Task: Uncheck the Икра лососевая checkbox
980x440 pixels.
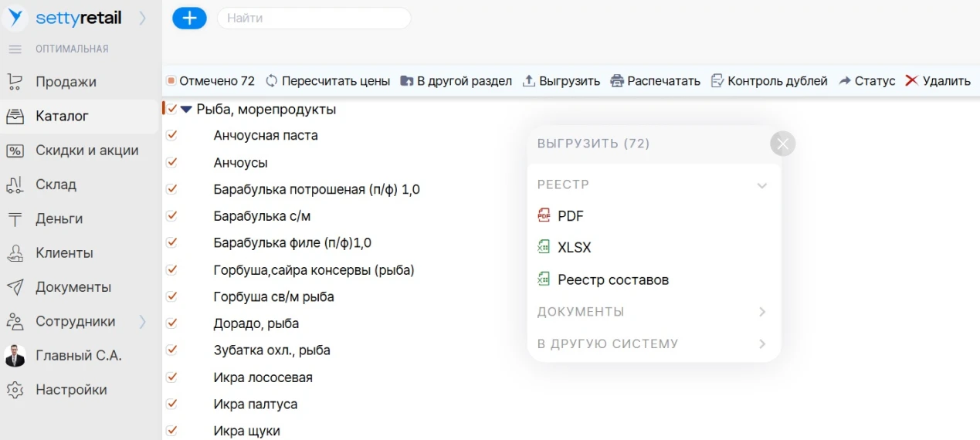Action: coord(172,377)
